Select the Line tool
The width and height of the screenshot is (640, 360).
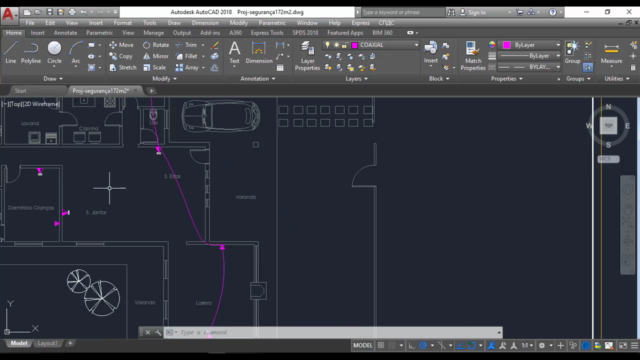click(x=11, y=52)
